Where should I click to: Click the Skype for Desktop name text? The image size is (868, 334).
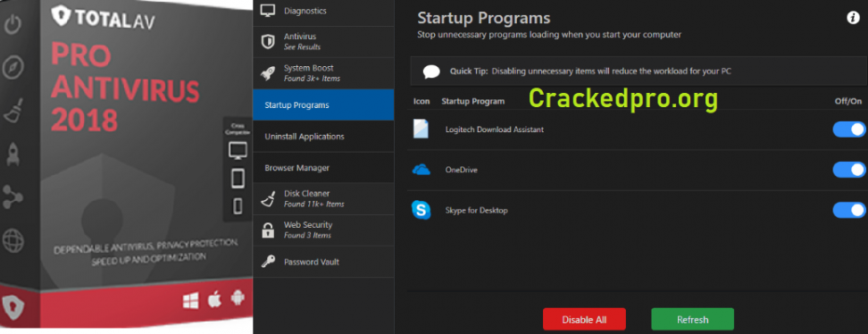point(476,211)
